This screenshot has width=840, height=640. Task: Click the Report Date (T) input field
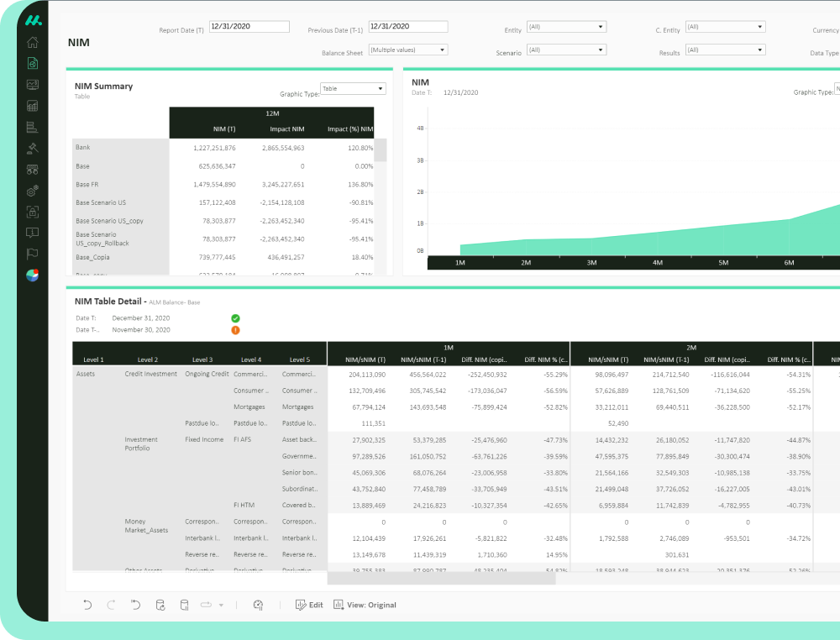click(x=249, y=27)
